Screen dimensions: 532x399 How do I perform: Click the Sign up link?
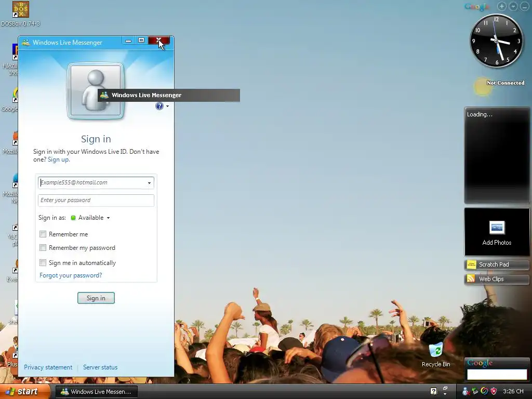(58, 159)
